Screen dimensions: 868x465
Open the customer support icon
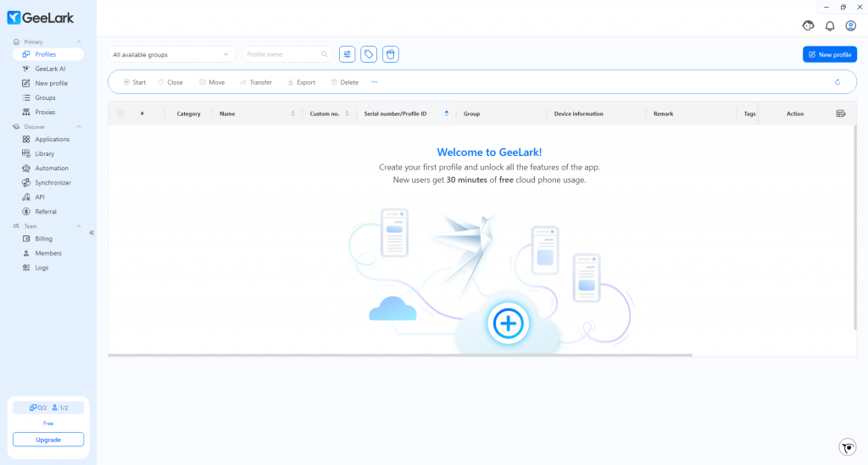click(x=808, y=25)
